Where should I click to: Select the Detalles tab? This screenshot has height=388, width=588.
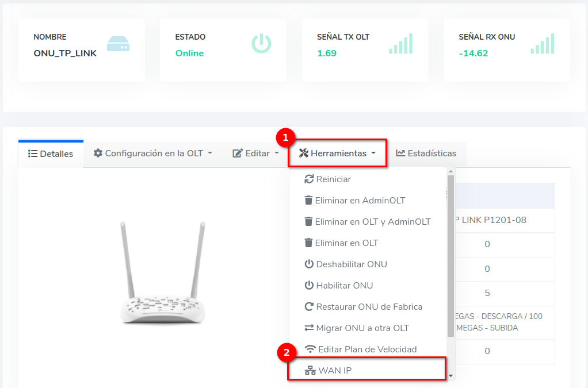[x=51, y=154]
